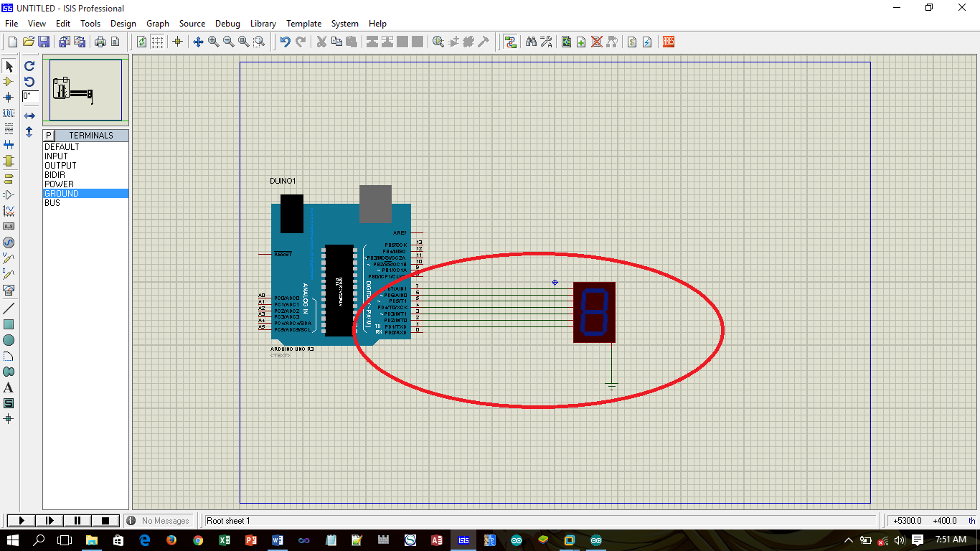This screenshot has height=551, width=980.
Task: Click the Play simulation button
Action: point(22,521)
